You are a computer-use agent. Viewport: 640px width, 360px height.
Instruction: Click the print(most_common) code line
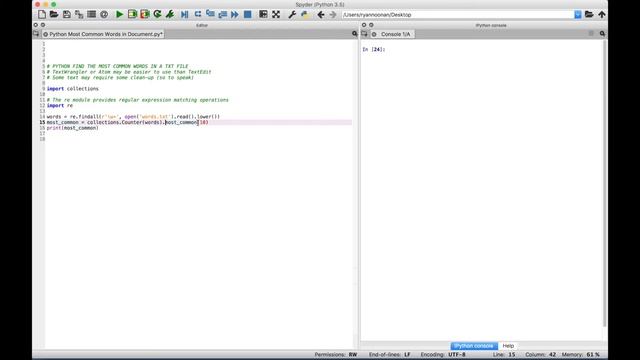pos(73,128)
